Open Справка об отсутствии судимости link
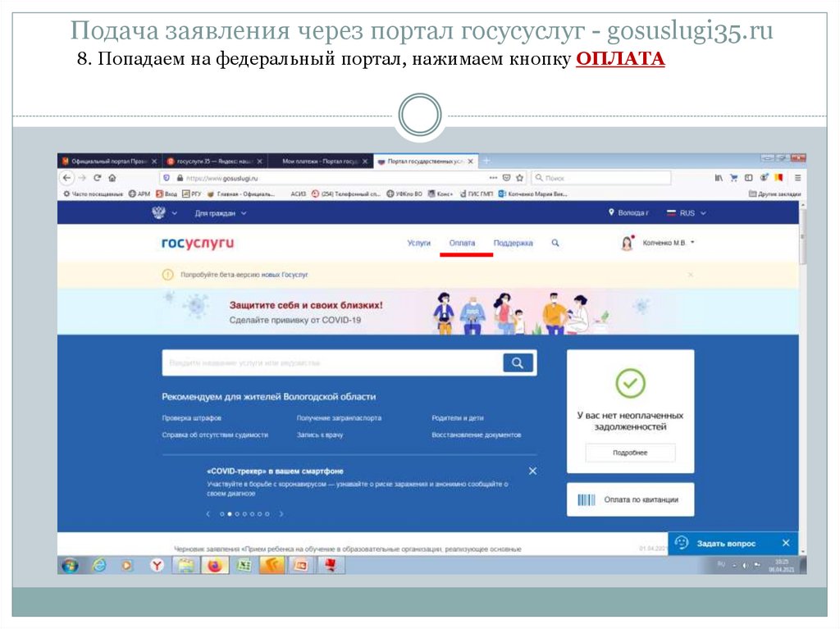 click(x=215, y=435)
